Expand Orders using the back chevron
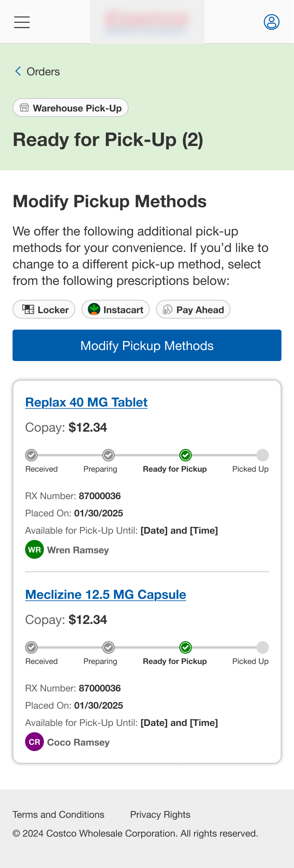 pyautogui.click(x=17, y=71)
